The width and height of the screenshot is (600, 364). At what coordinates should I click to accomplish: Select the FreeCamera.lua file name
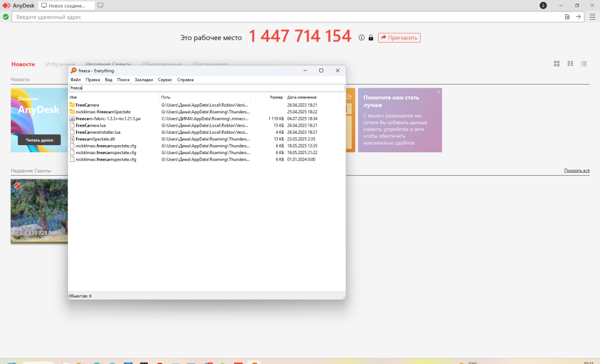(91, 125)
